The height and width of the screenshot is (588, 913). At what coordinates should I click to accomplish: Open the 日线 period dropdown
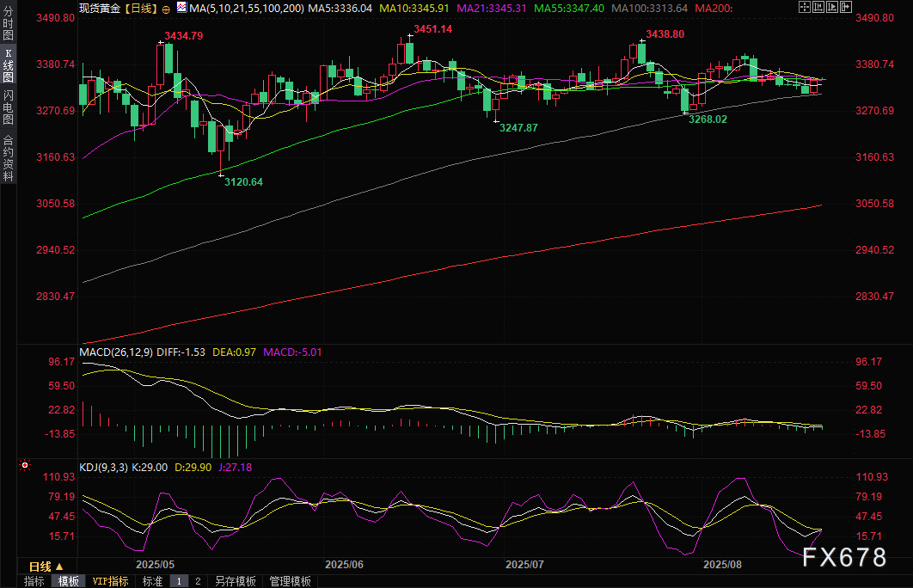[46, 567]
